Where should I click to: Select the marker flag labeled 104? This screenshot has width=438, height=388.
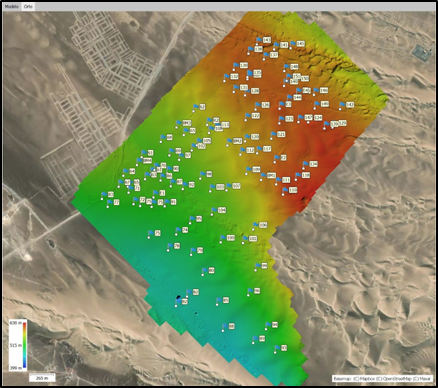coord(214,210)
